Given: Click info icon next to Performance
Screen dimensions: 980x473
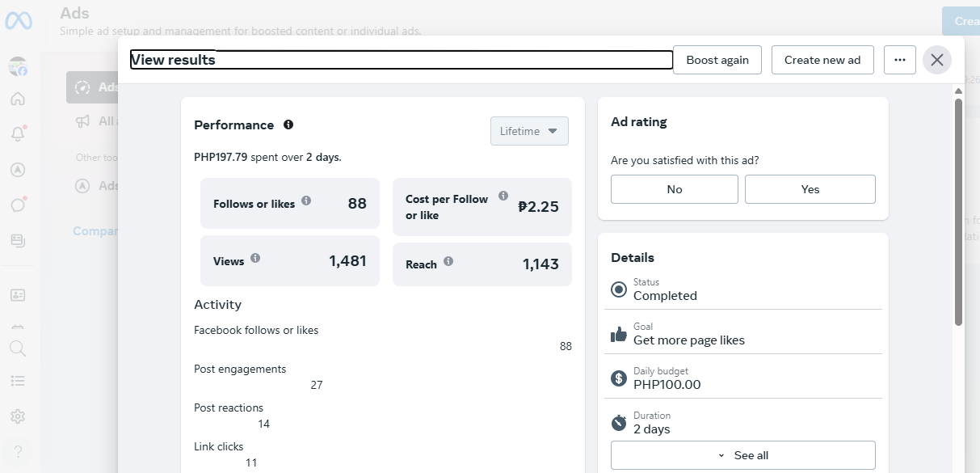Looking at the screenshot, I should 288,125.
